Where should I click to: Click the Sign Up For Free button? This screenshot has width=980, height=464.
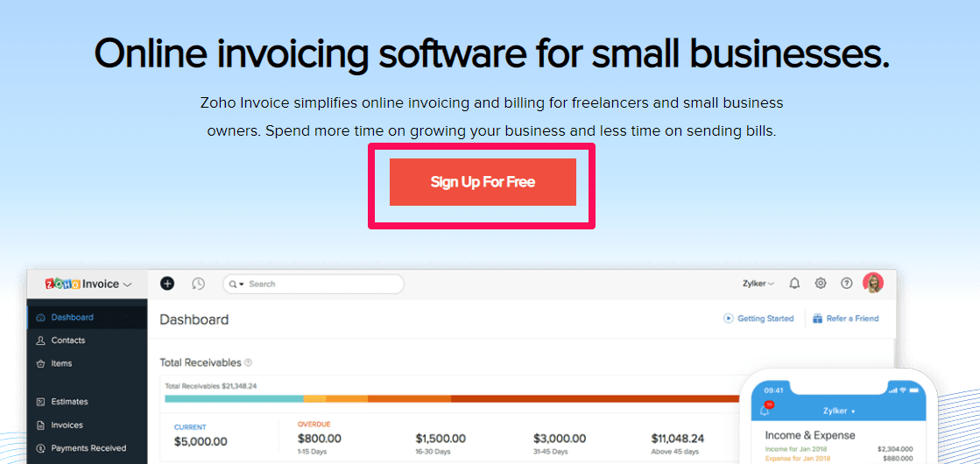(x=483, y=182)
